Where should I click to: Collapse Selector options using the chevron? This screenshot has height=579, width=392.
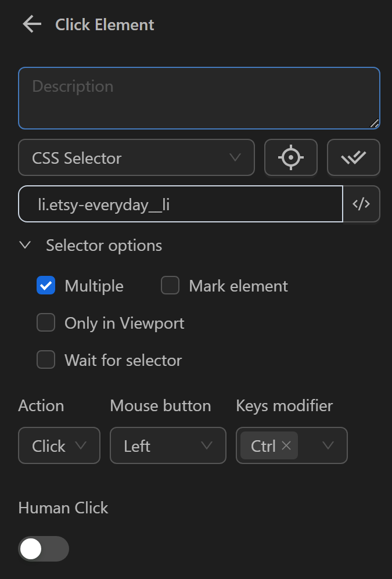coord(25,245)
